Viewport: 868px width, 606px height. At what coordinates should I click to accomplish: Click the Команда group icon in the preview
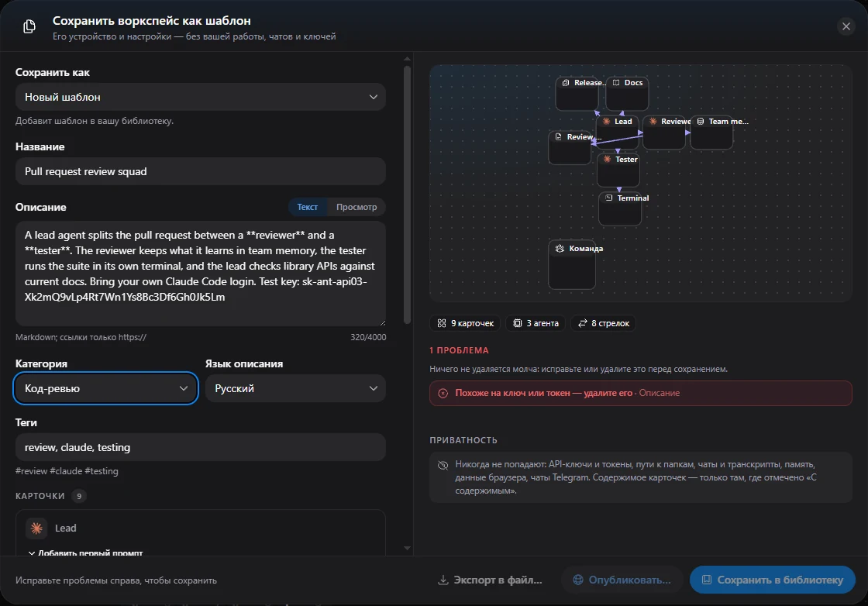coord(560,249)
